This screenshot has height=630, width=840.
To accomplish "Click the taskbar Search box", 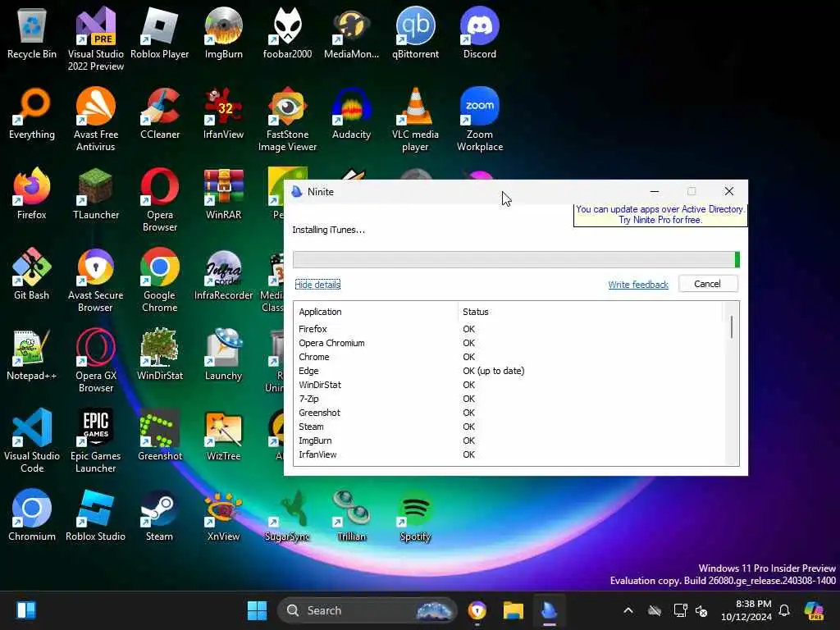I will click(367, 610).
